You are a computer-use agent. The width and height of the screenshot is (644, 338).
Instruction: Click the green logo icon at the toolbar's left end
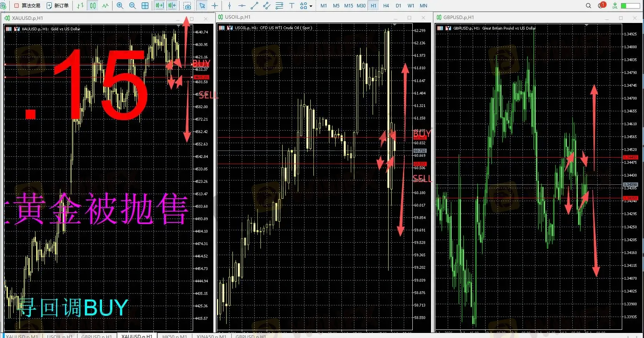pyautogui.click(x=3, y=6)
